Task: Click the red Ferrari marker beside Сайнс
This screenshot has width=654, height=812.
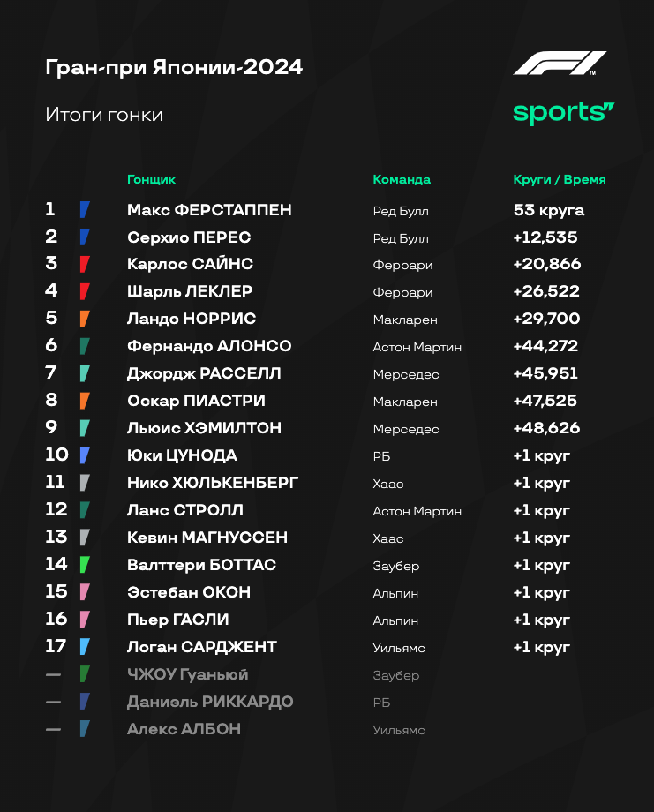Action: [x=85, y=264]
